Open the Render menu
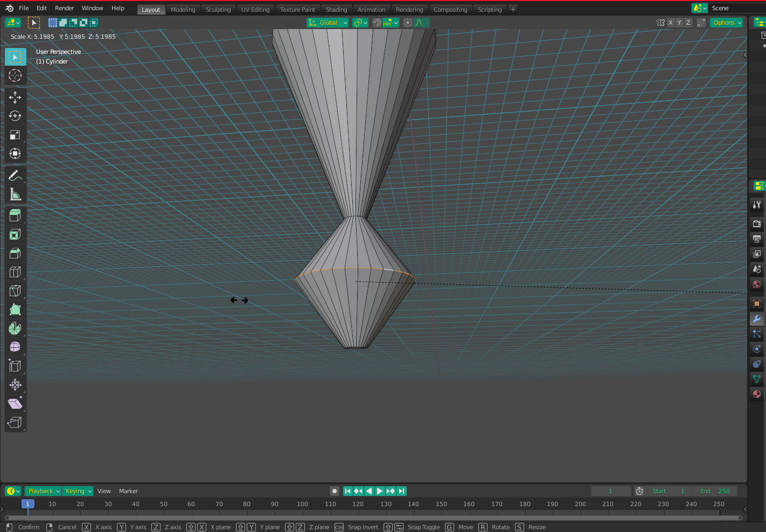Image resolution: width=766 pixels, height=532 pixels. (x=64, y=8)
